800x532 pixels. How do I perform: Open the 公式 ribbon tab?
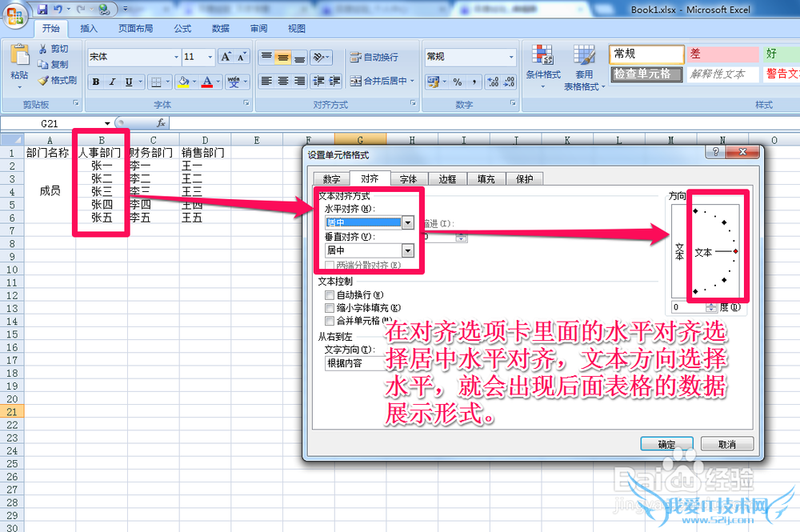pos(182,29)
